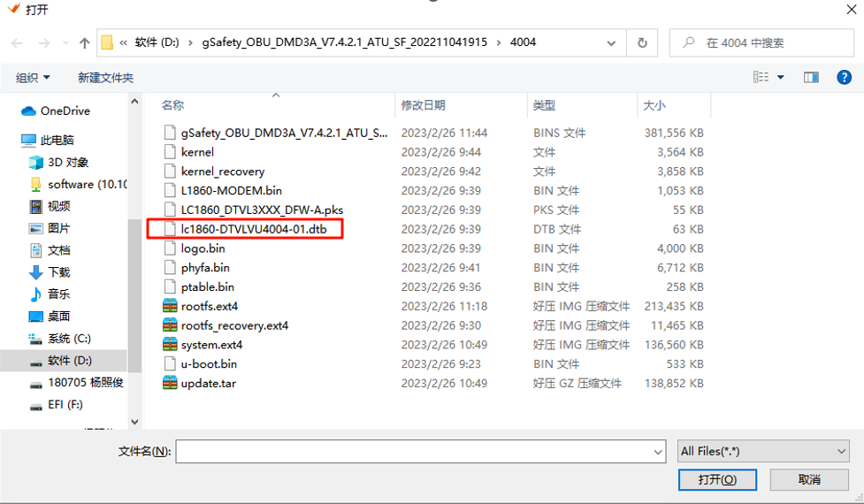864x504 pixels.
Task: Click the 文件名 text input field
Action: (x=414, y=452)
